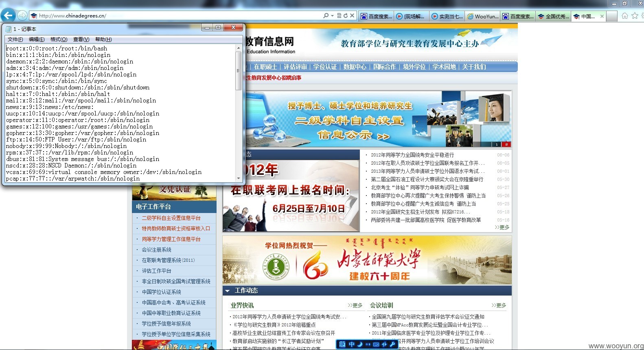Open the browser Home icon
This screenshot has width=644, height=350.
click(625, 16)
